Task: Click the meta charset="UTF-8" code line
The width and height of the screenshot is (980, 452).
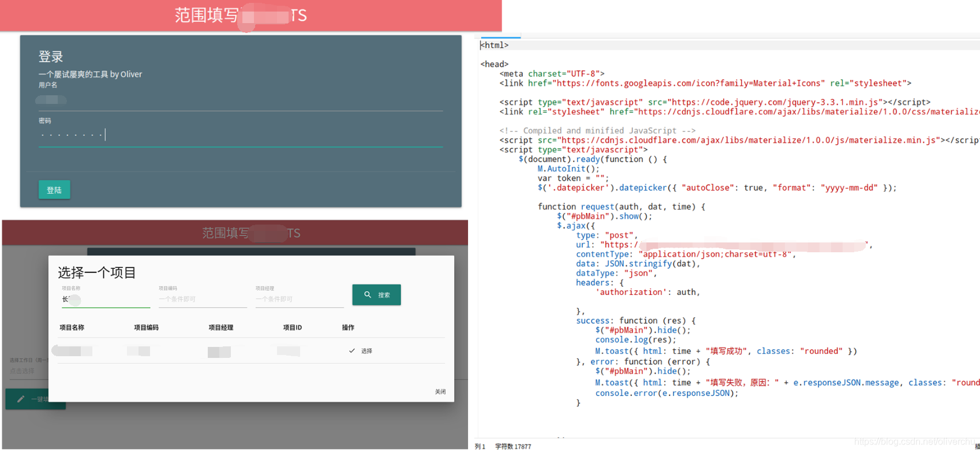Action: pyautogui.click(x=552, y=74)
